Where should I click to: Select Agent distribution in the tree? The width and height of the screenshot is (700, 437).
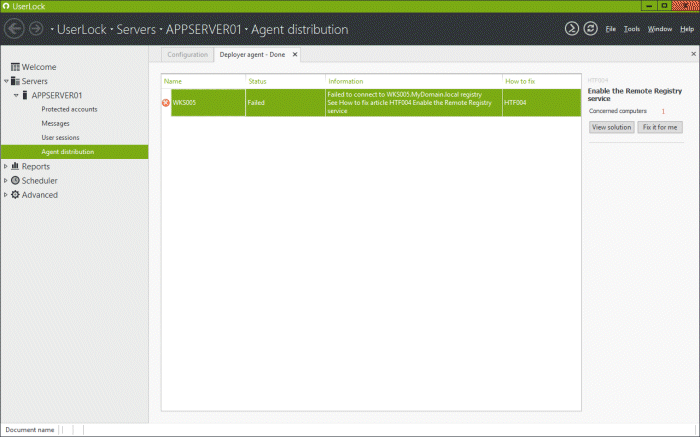(75, 152)
